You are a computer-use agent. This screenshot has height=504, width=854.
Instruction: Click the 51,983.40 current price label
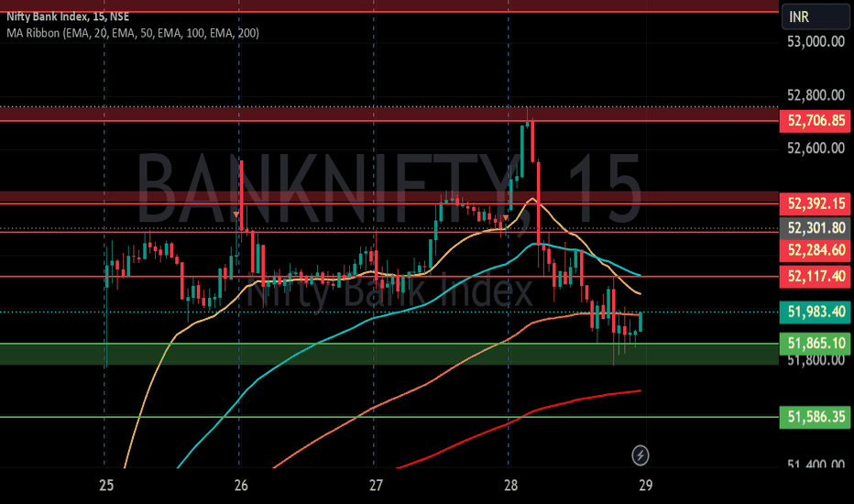coord(816,312)
